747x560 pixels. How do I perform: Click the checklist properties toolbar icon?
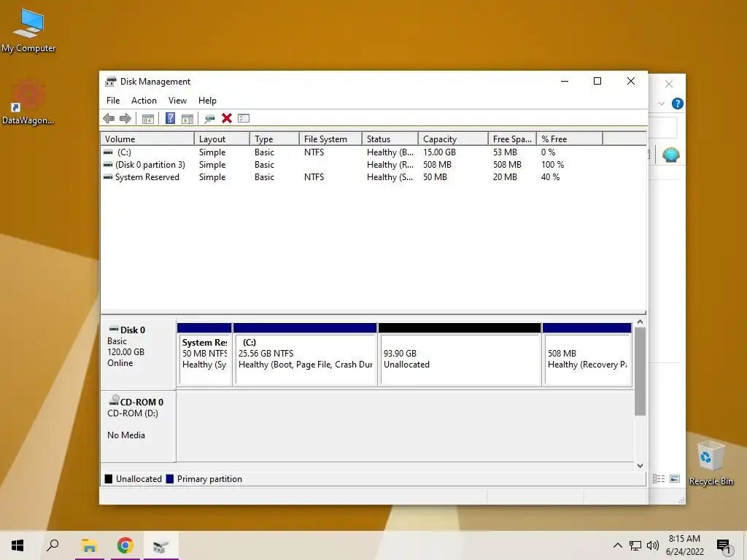(244, 118)
